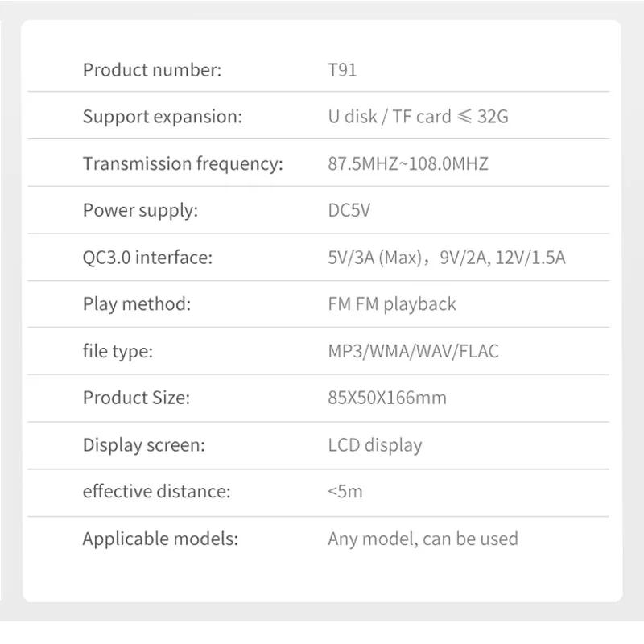Select the DC5V power value
644x644 pixels.
click(x=350, y=211)
